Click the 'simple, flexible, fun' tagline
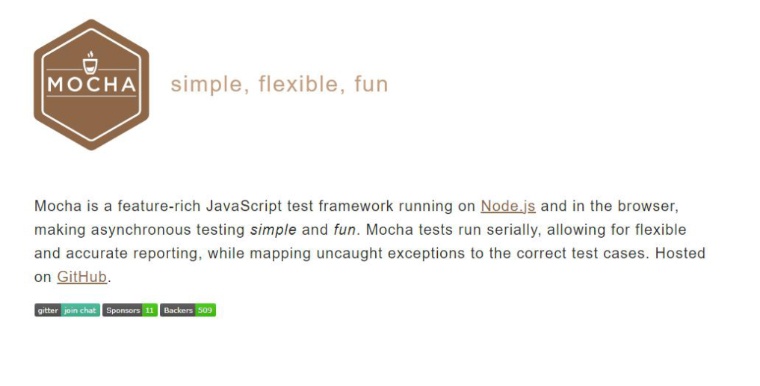This screenshot has height=386, width=760. click(279, 84)
